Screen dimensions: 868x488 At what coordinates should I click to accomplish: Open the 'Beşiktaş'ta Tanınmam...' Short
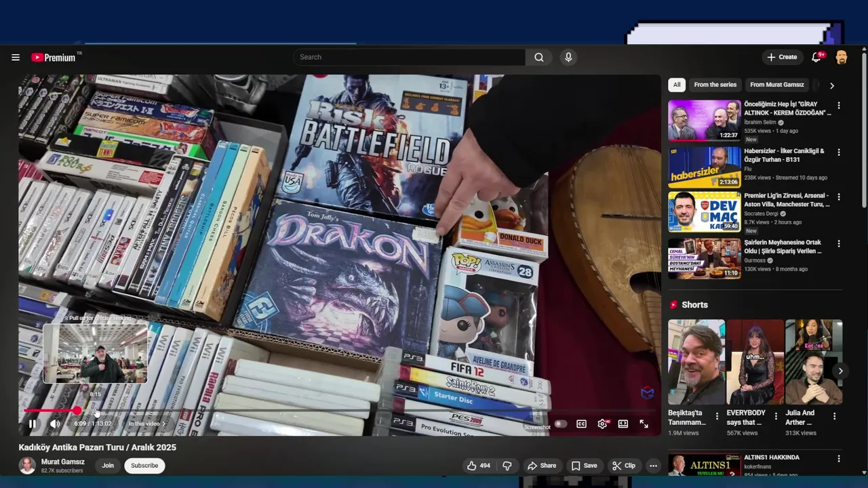click(696, 362)
